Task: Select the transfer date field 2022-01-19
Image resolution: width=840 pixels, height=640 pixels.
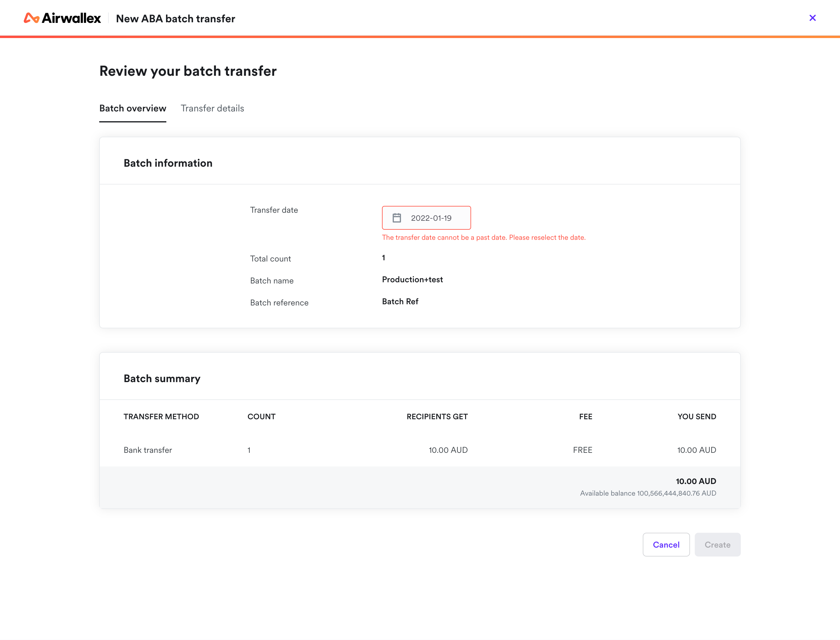Action: 426,218
